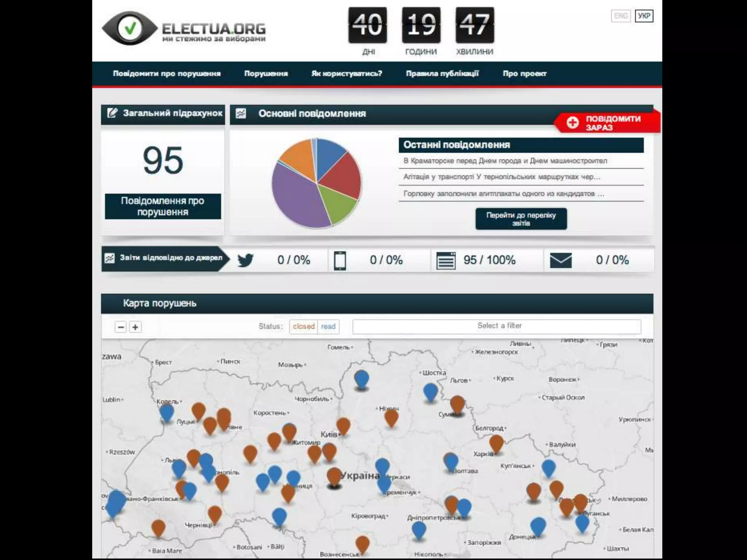Open latest report about Краматорск

pyautogui.click(x=505, y=161)
